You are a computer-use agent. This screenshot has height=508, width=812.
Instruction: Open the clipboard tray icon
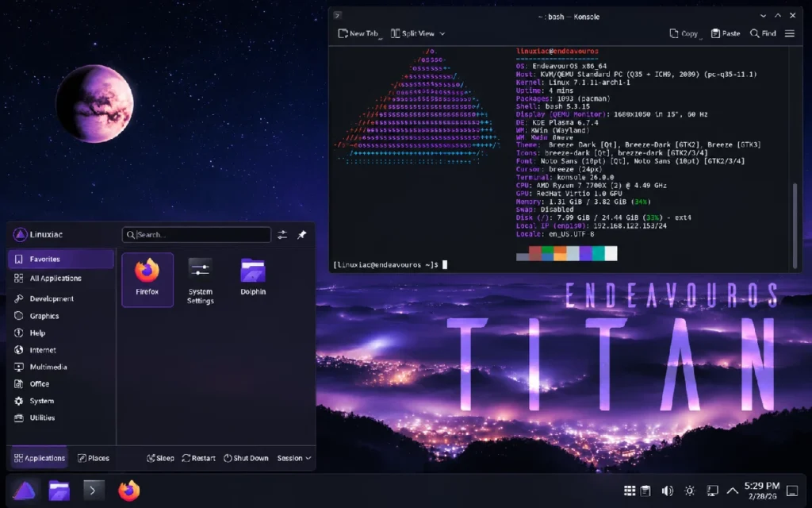pyautogui.click(x=645, y=491)
